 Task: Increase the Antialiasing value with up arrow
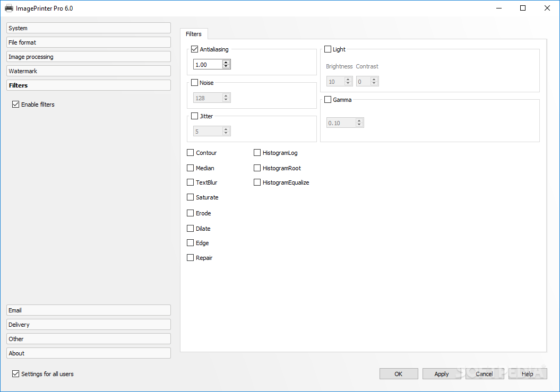(226, 62)
